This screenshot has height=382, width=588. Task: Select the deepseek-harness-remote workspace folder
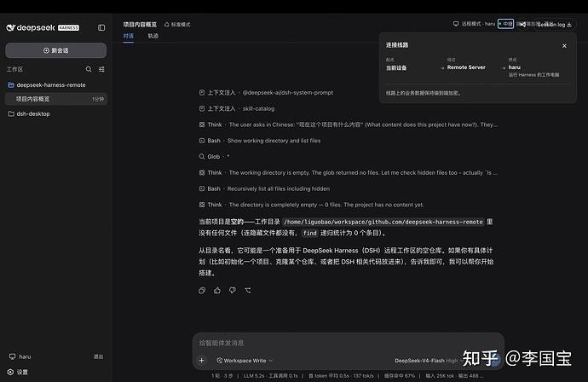coord(47,85)
